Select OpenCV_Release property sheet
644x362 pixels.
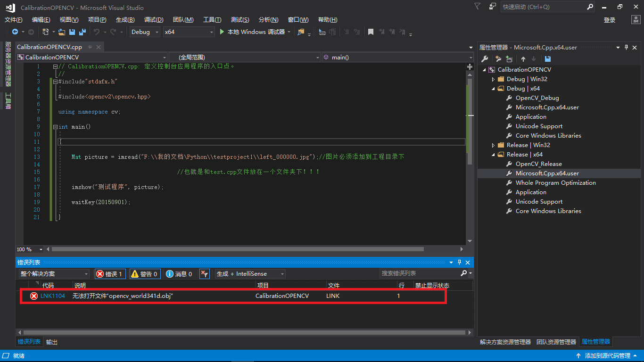coord(539,164)
